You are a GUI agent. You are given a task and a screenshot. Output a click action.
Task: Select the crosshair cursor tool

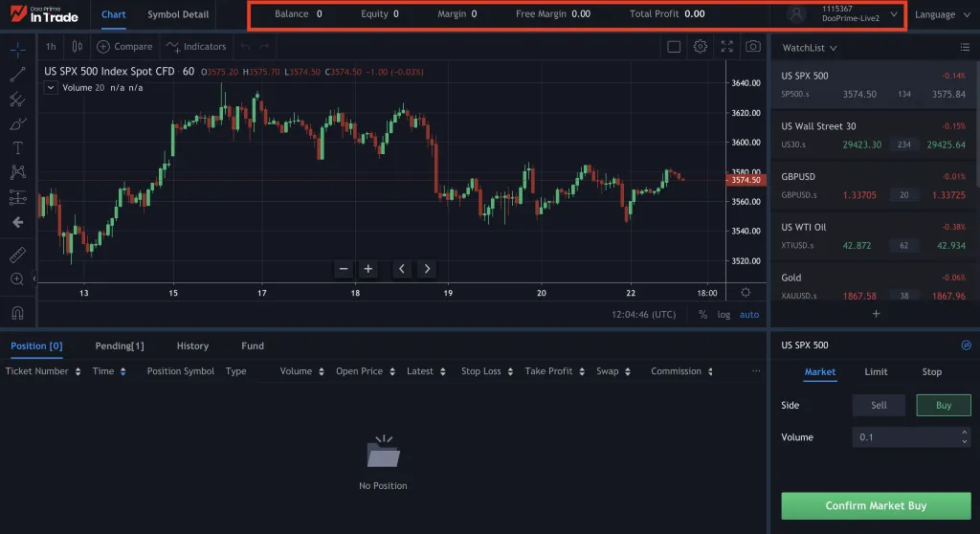(x=17, y=48)
